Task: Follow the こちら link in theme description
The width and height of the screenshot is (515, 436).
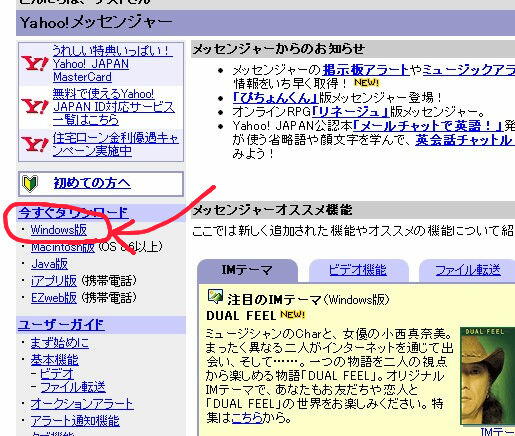Action: (246, 417)
